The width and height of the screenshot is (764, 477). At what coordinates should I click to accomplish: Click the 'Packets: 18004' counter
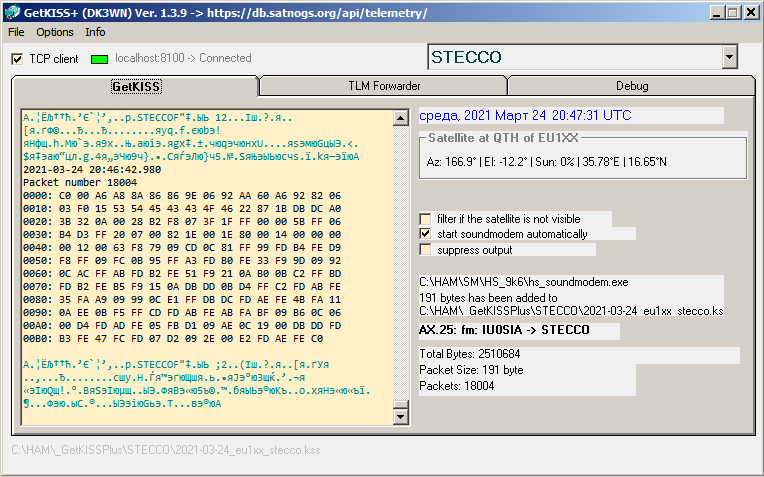click(457, 386)
